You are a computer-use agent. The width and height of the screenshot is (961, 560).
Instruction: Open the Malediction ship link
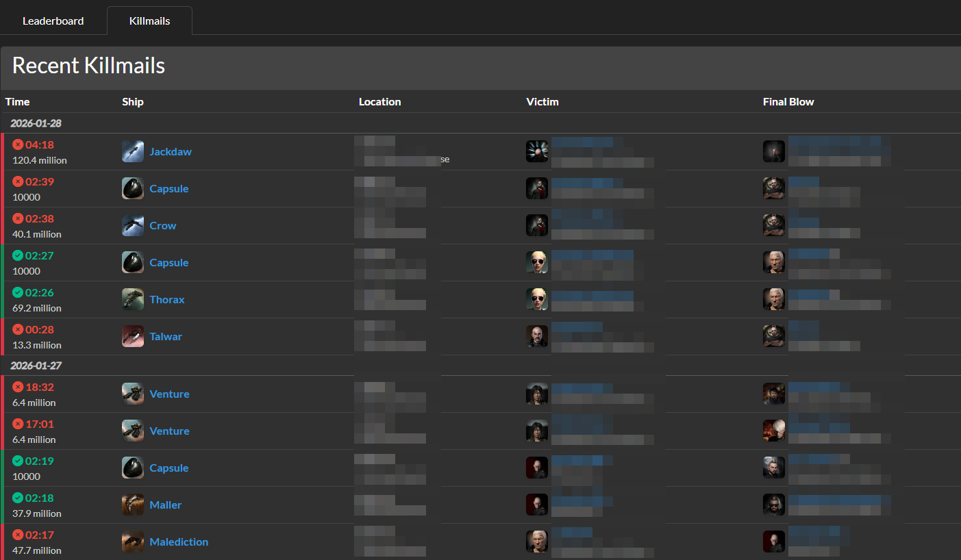[179, 542]
